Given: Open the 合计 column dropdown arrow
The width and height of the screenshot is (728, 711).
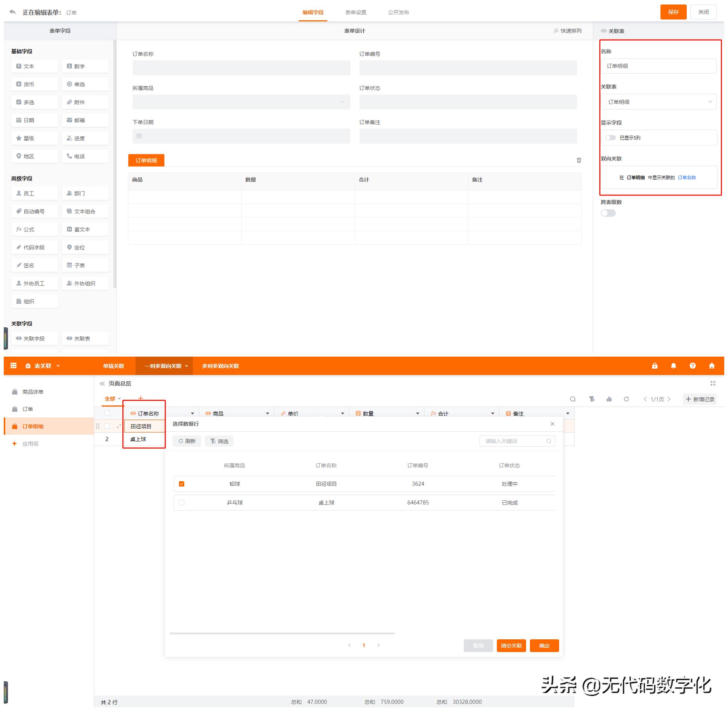Looking at the screenshot, I should (493, 413).
